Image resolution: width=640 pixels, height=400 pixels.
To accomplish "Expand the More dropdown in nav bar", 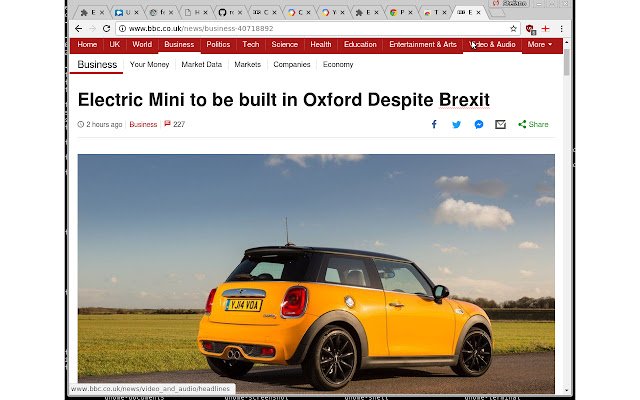I will click(x=540, y=44).
